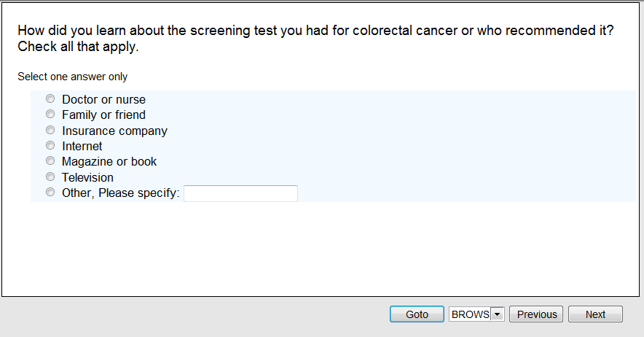Expand the dropdown arrow beside BROWS
The width and height of the screenshot is (644, 337).
(x=498, y=314)
